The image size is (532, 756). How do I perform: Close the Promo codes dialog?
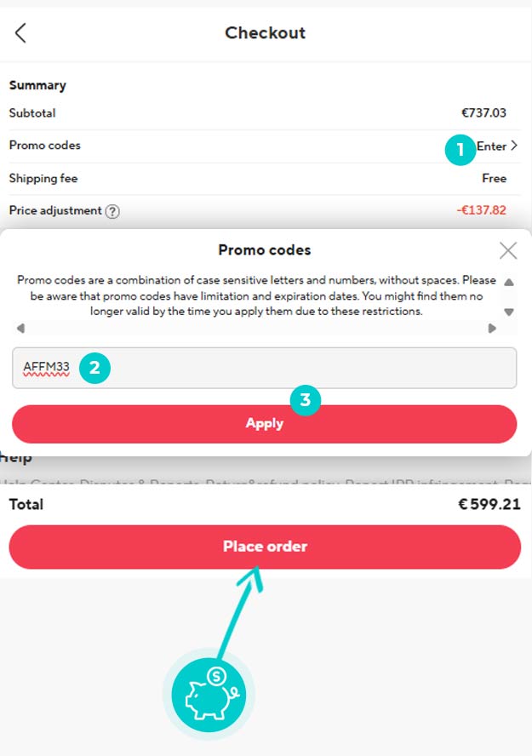tap(508, 250)
